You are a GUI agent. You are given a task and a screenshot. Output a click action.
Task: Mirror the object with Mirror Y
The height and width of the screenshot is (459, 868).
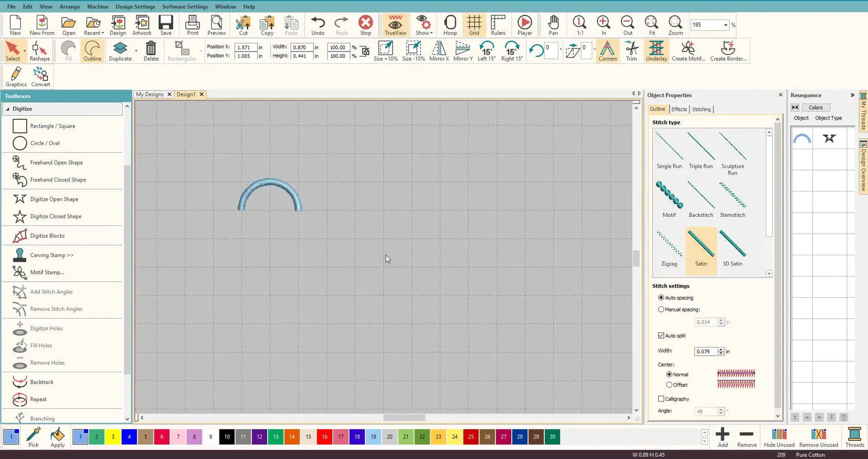[x=463, y=51]
